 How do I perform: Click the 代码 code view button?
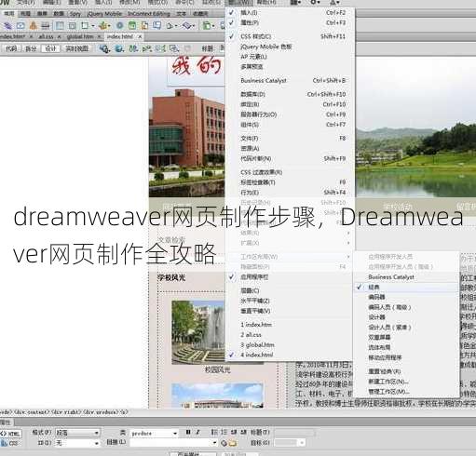click(x=11, y=48)
